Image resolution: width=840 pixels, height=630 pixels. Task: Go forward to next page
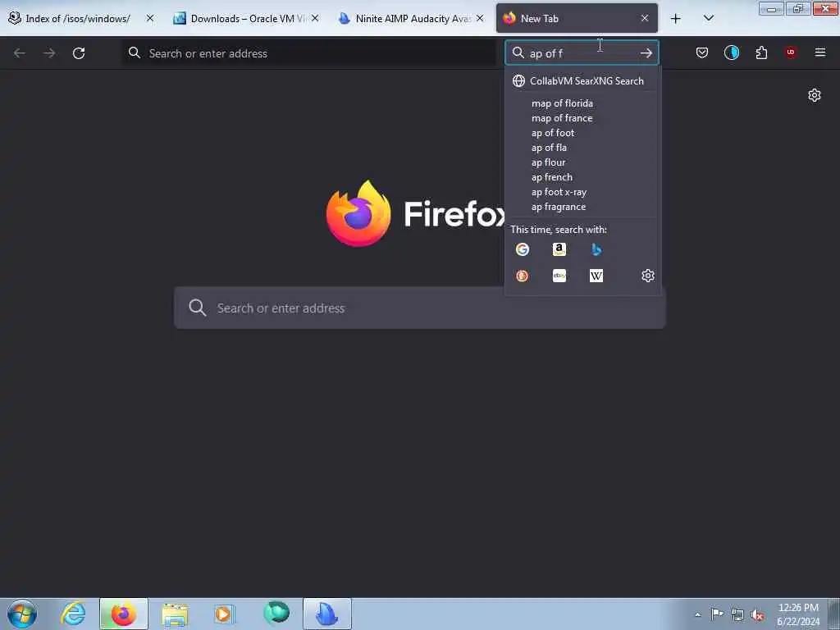49,53
